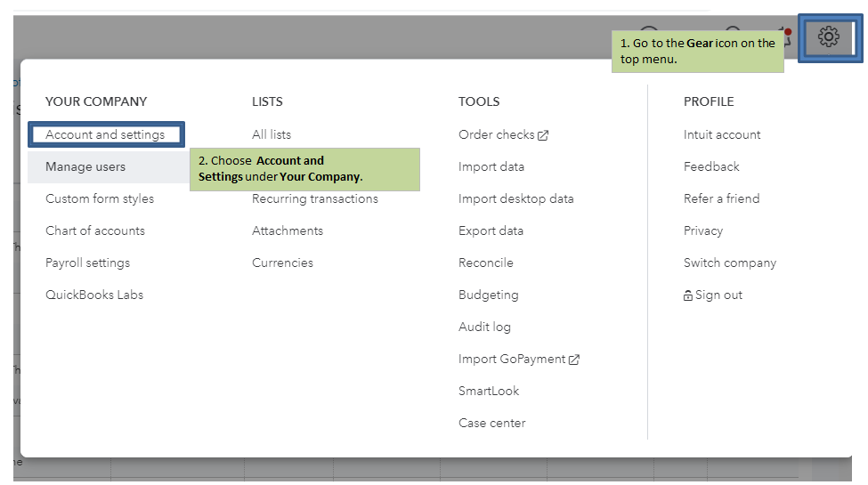Open Account and settings
This screenshot has width=868, height=485.
tap(105, 134)
